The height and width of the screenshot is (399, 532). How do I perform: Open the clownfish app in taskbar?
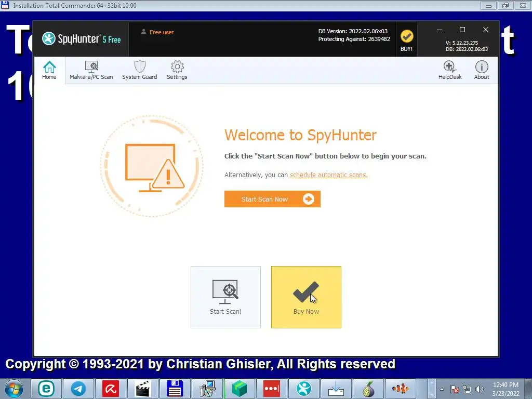coord(401,389)
